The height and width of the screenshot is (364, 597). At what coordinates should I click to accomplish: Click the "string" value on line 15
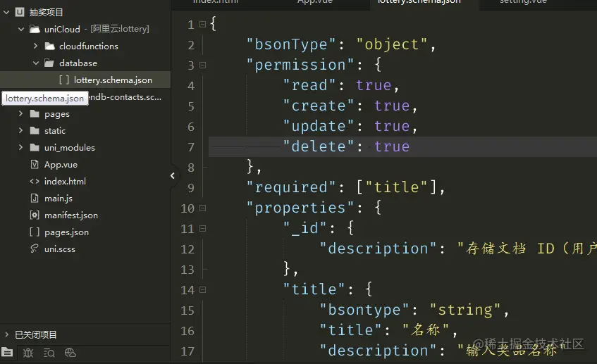coord(465,310)
